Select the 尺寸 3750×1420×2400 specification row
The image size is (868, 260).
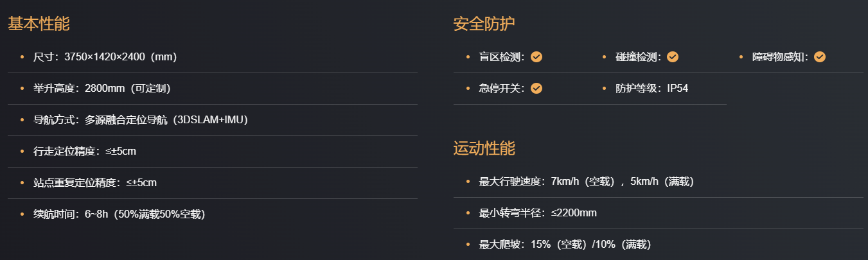(105, 57)
